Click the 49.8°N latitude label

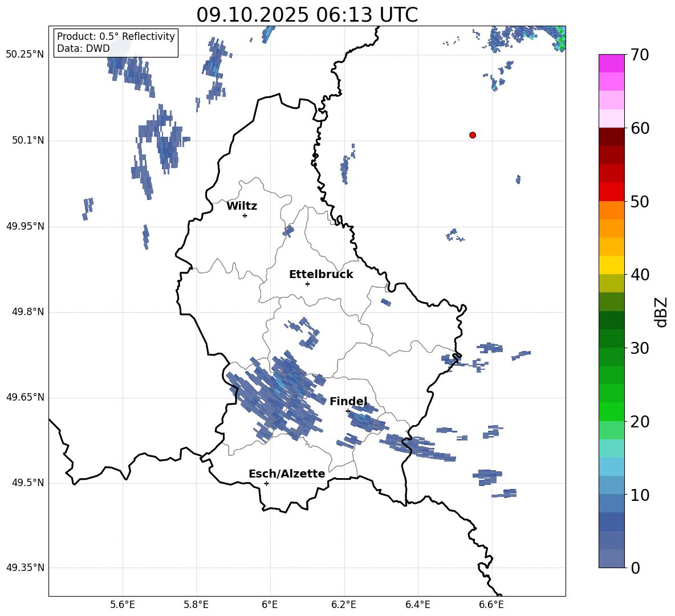(28, 312)
